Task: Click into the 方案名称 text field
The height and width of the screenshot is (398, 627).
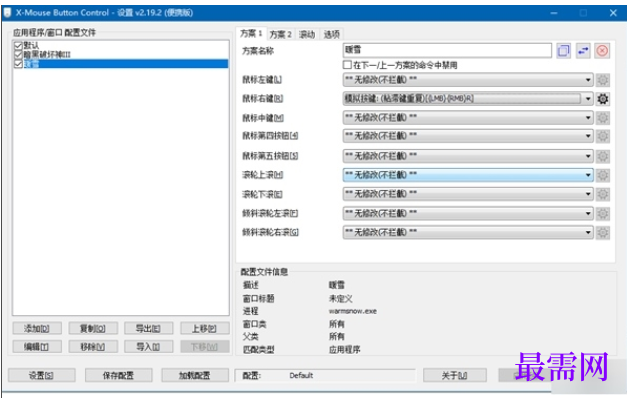Action: (x=447, y=50)
